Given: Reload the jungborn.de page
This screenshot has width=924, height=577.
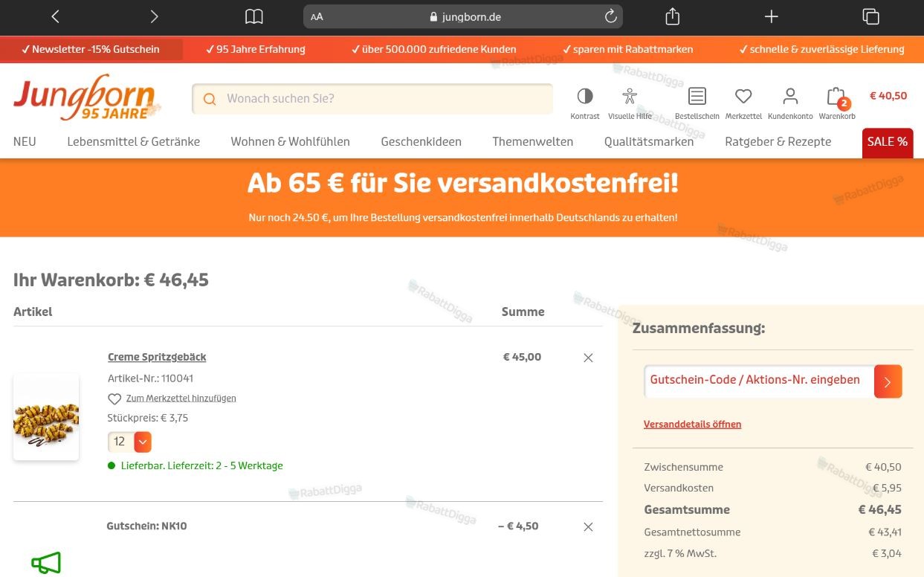Looking at the screenshot, I should click(610, 16).
